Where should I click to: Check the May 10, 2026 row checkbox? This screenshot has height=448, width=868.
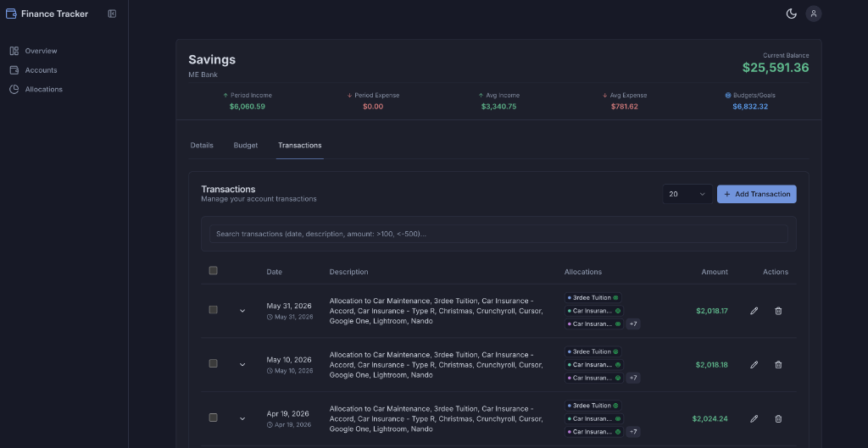point(213,363)
